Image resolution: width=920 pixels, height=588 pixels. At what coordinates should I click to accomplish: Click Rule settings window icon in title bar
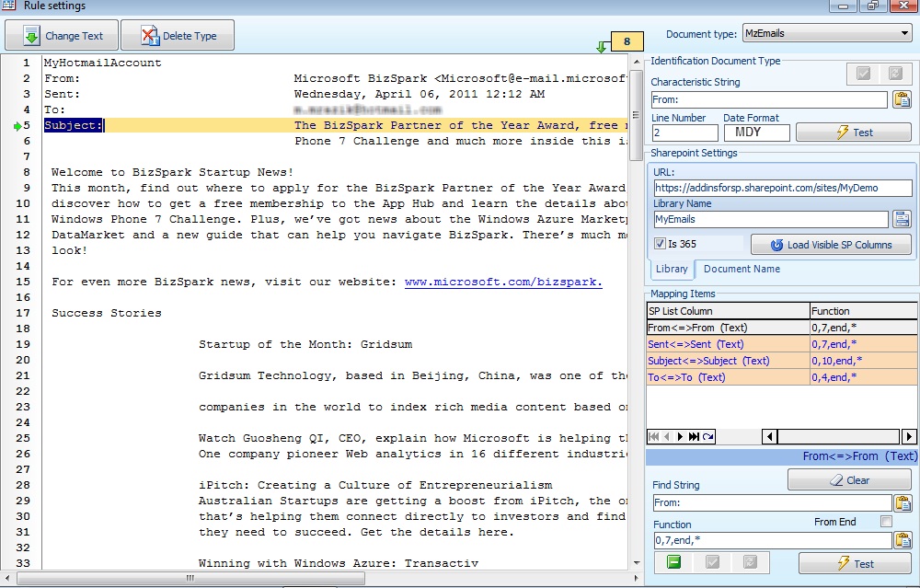[x=8, y=6]
